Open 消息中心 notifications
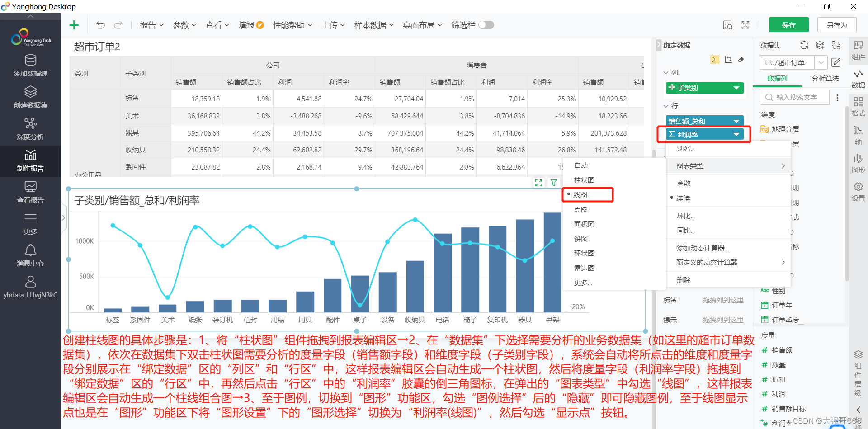868x429 pixels. click(30, 256)
